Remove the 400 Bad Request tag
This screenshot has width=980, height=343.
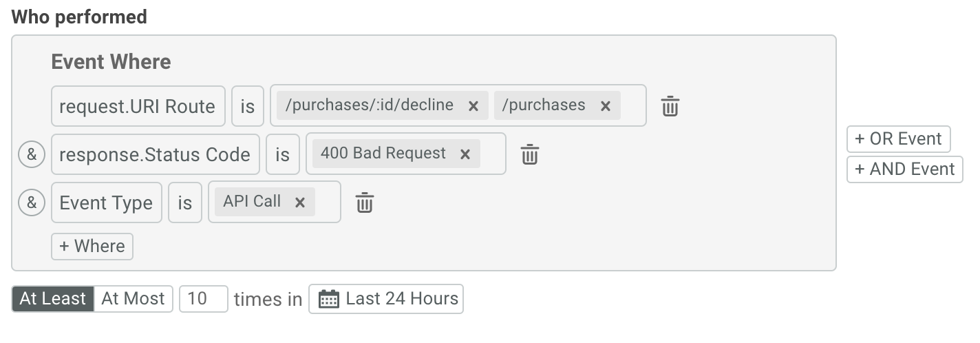coord(465,154)
